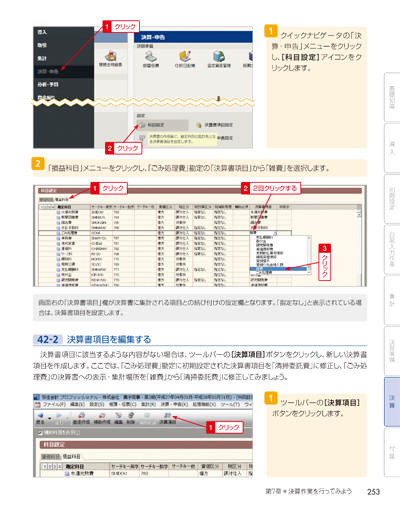Click the greyed forward arrow toolbar icon
Image resolution: width=400 pixels, height=510 pixels.
59,415
